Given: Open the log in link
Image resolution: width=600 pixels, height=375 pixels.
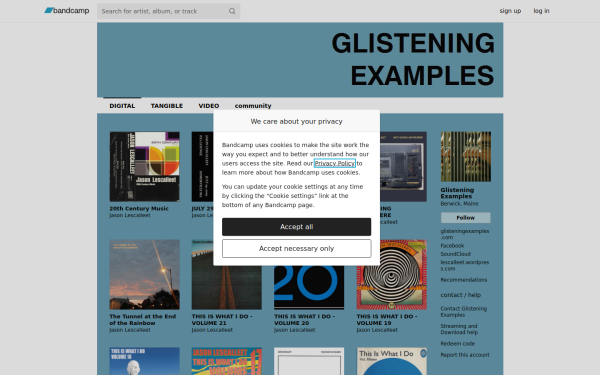Looking at the screenshot, I should coord(541,11).
